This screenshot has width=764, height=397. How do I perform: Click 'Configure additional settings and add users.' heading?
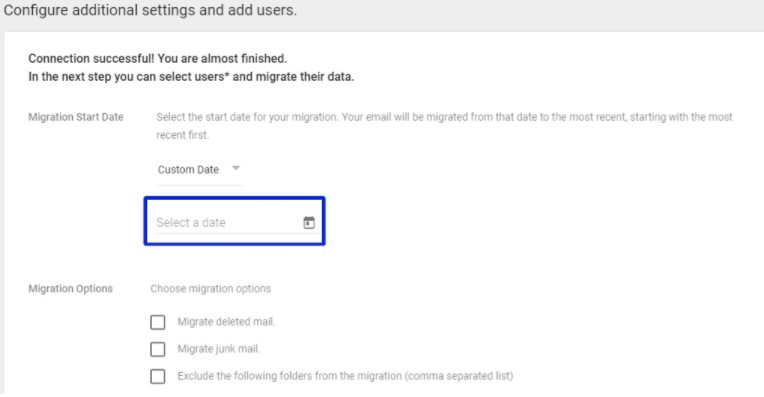pyautogui.click(x=150, y=10)
